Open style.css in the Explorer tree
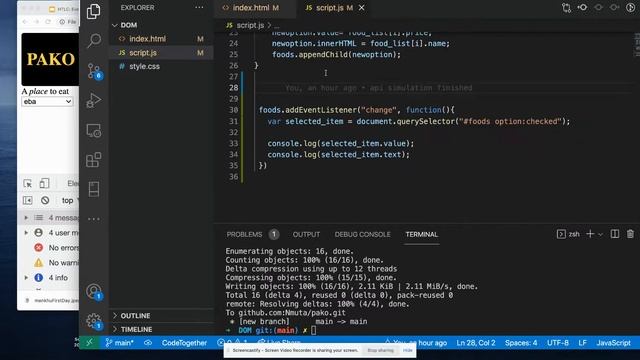Viewport: 640px width, 360px height. [161, 66]
